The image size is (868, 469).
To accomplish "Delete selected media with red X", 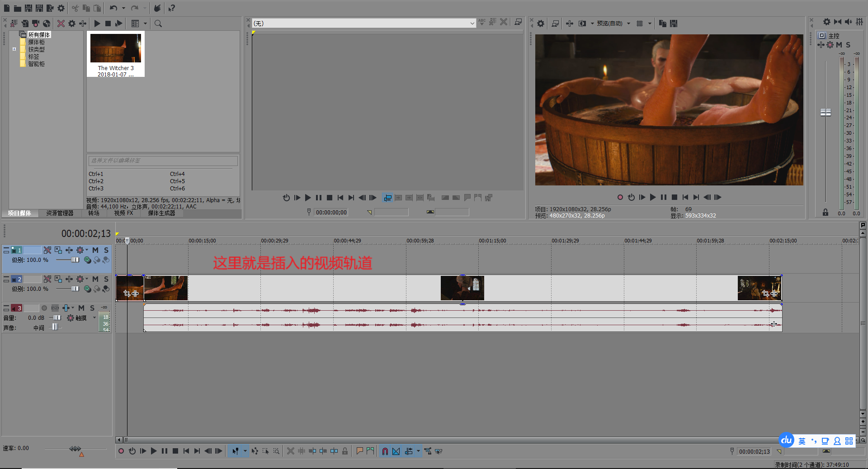I will point(61,24).
